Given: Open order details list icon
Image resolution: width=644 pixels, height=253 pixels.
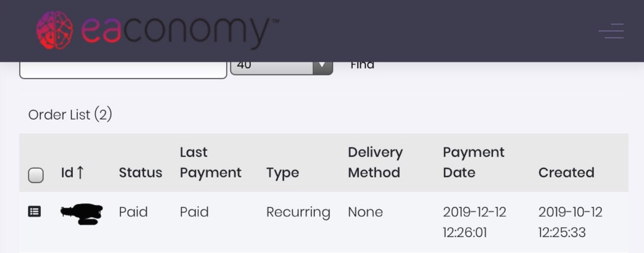Looking at the screenshot, I should (34, 211).
